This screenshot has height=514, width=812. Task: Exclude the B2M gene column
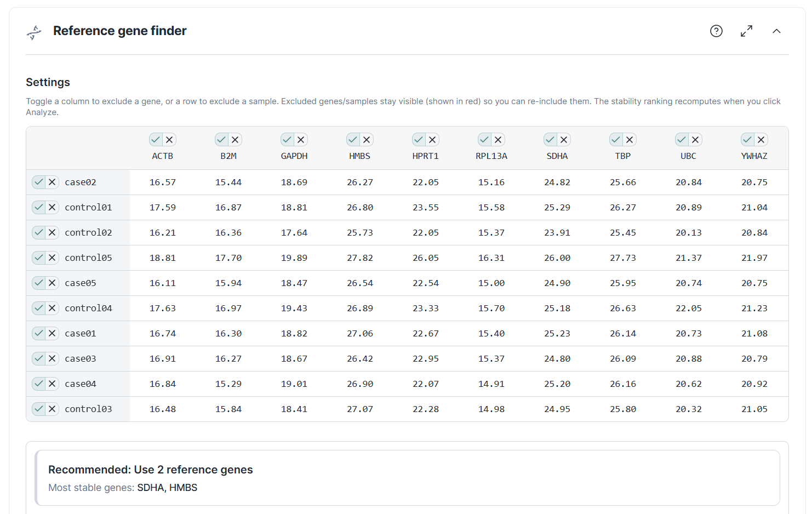(x=235, y=140)
